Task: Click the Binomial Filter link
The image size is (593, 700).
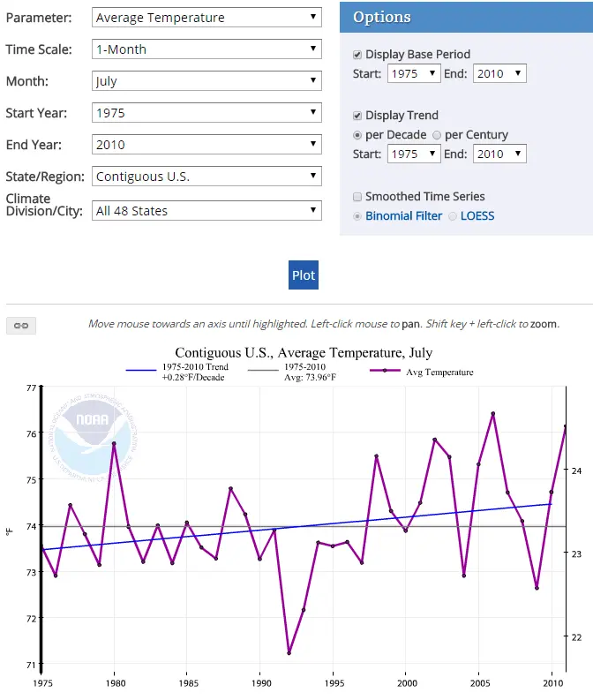Action: pos(403,216)
